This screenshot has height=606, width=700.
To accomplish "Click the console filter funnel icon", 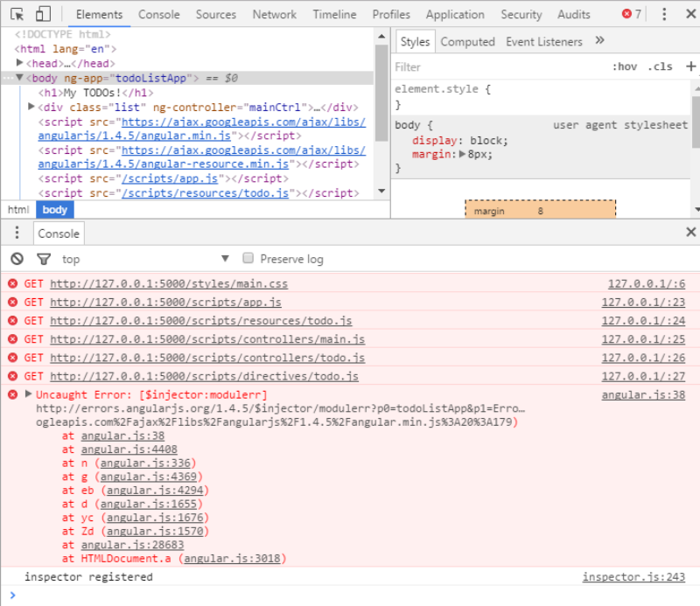I will (43, 259).
